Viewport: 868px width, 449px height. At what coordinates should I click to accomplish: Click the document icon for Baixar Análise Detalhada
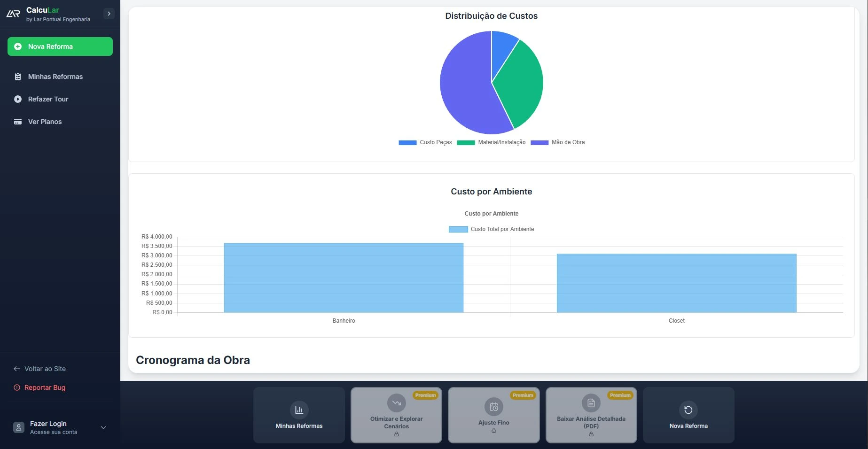pyautogui.click(x=591, y=403)
